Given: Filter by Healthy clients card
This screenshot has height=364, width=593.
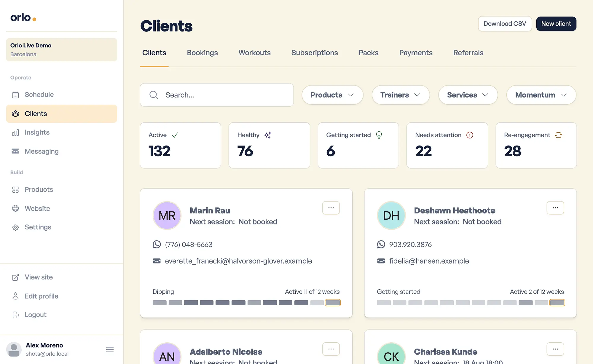Looking at the screenshot, I should (269, 145).
